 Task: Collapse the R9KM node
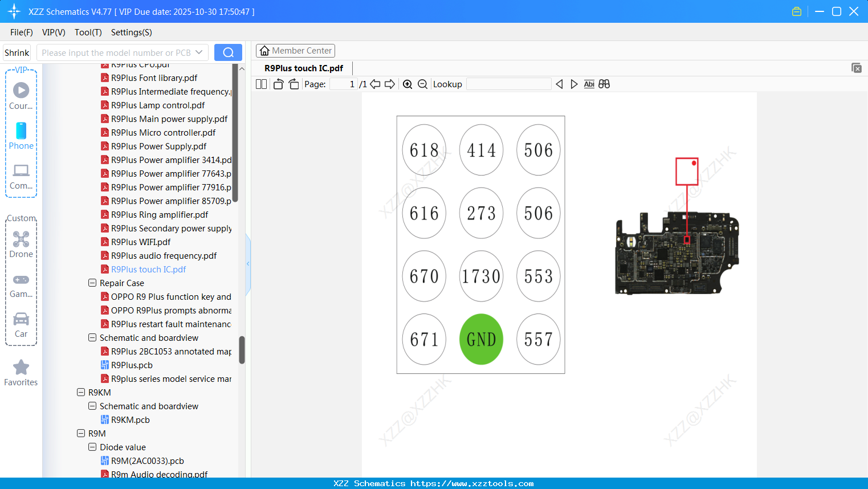(81, 392)
